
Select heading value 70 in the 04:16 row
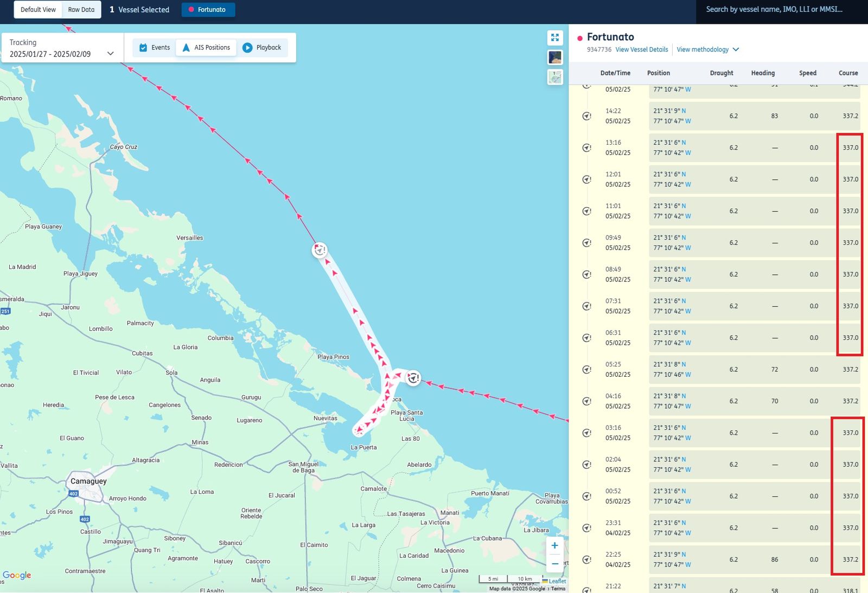pyautogui.click(x=775, y=401)
